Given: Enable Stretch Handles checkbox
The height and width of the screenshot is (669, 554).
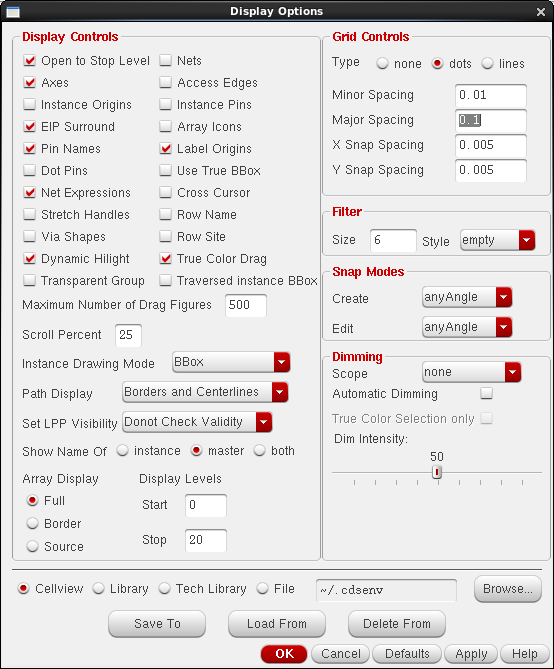Looking at the screenshot, I should tap(29, 214).
